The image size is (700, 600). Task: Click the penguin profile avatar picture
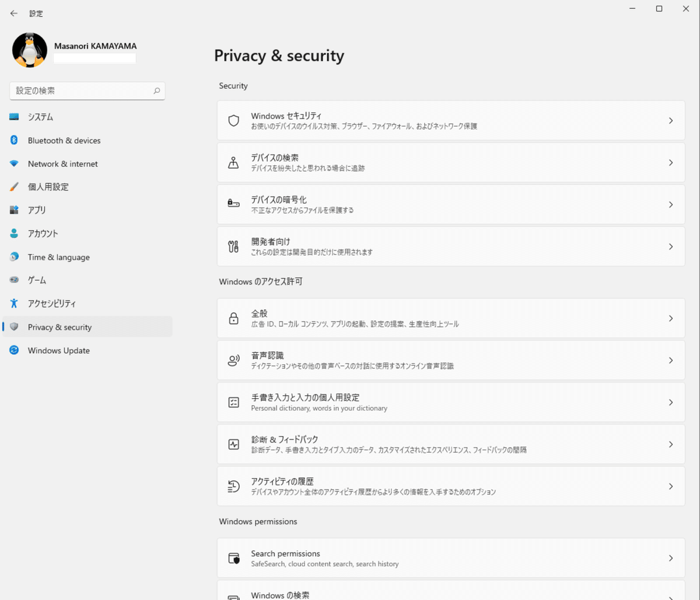pyautogui.click(x=30, y=50)
